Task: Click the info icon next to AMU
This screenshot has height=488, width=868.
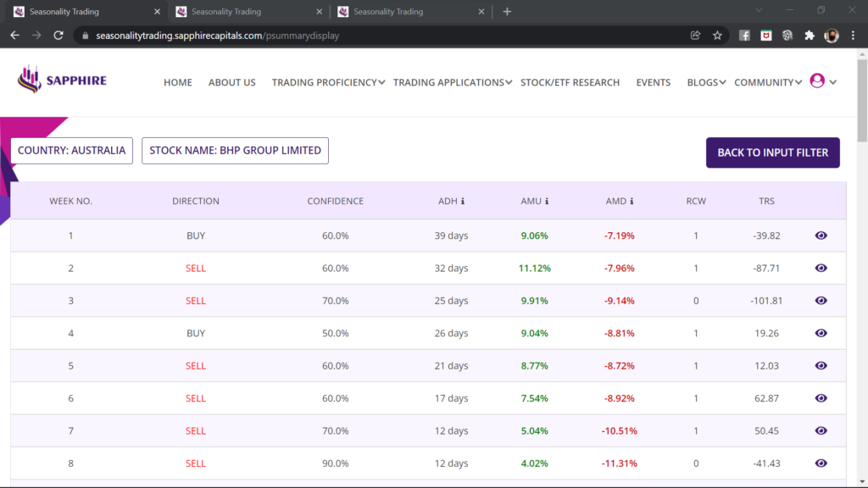Action: coord(547,202)
